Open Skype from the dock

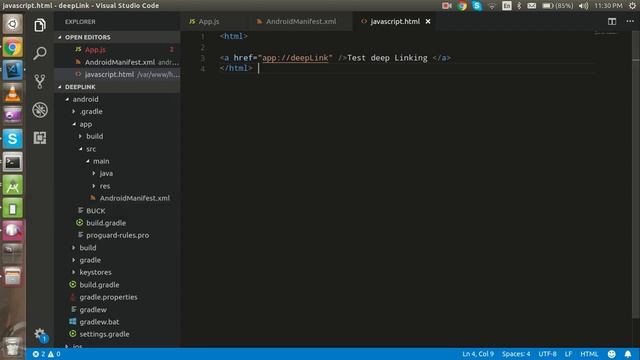pyautogui.click(x=13, y=139)
